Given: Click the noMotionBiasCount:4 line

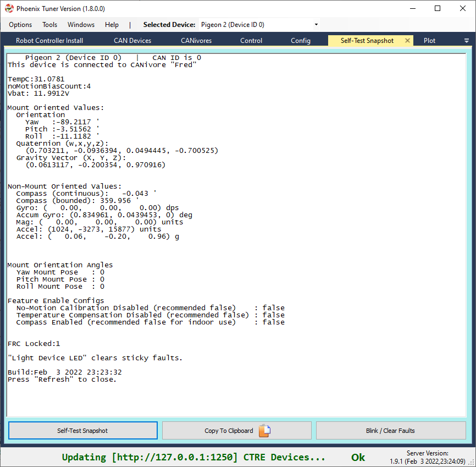Looking at the screenshot, I should click(x=49, y=86).
